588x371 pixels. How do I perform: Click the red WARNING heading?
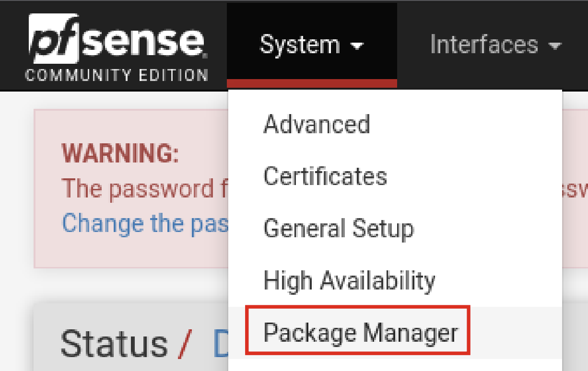(120, 154)
